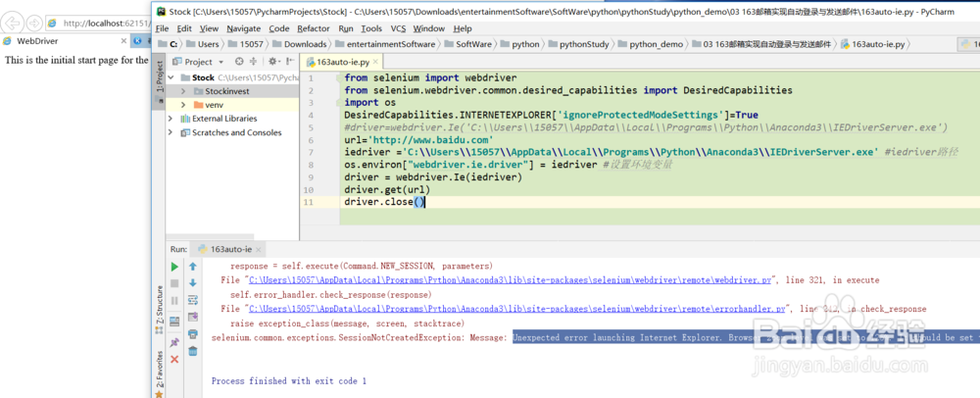This screenshot has height=398, width=980.
Task: Open Project view dropdown selector
Action: [198, 62]
